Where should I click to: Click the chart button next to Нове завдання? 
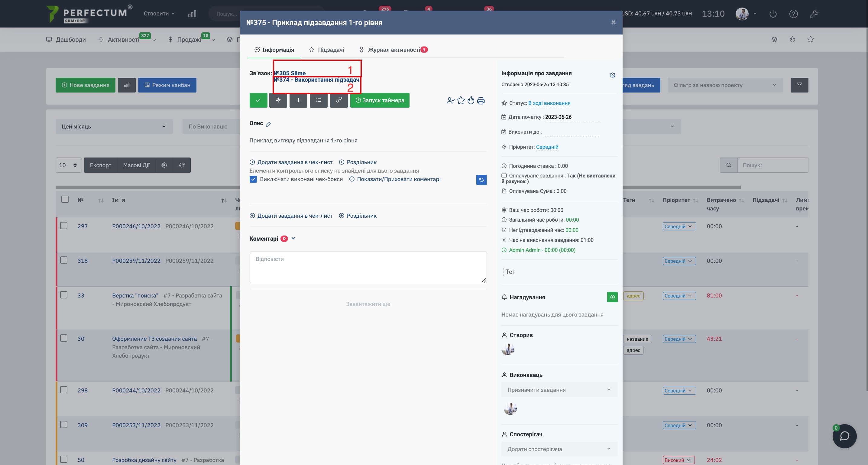(x=127, y=85)
